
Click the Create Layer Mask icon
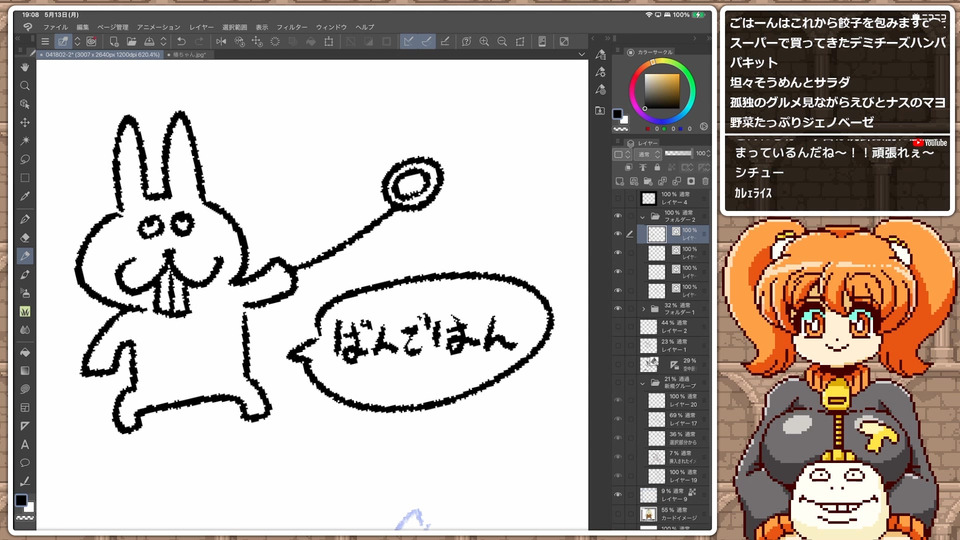tap(691, 181)
